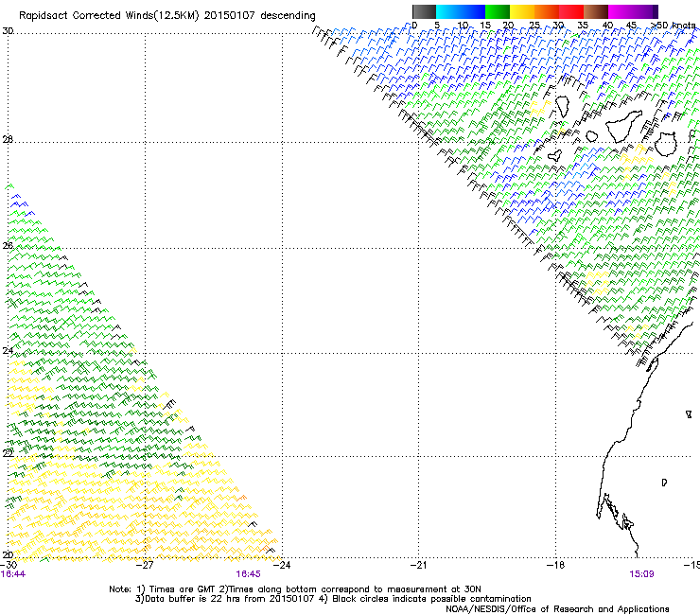Click the 'Black circles indicate possible contamination' note
Image resolution: width=700 pixels, height=615 pixels.
(431, 599)
